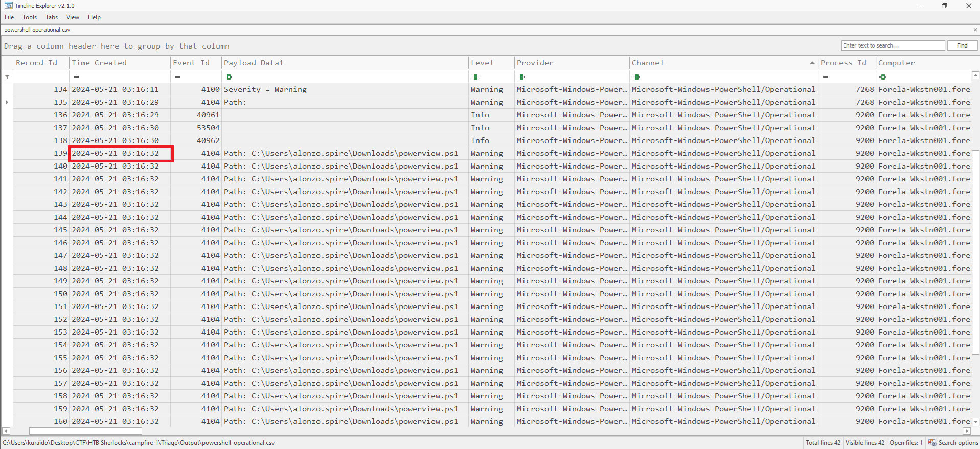Open the Payload Data1 filter condition icon
Screen dimensions: 980x449
click(x=229, y=77)
